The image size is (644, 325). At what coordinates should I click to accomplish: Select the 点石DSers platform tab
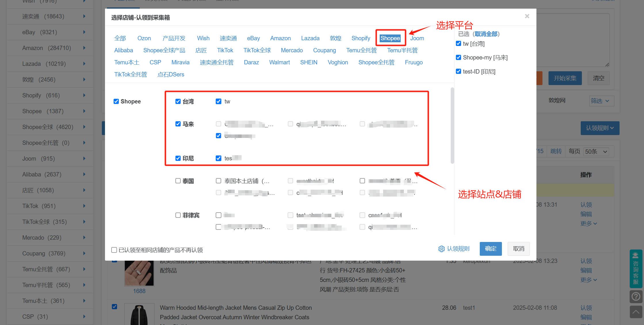point(171,74)
